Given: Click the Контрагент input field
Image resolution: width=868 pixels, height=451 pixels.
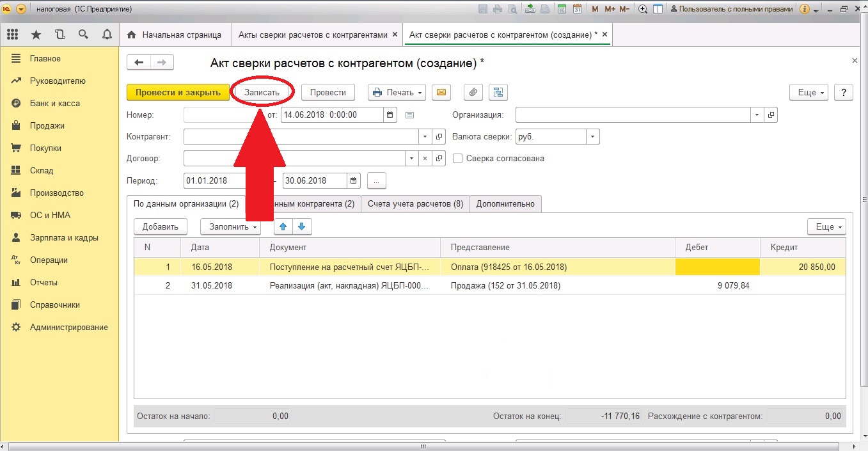Looking at the screenshot, I should coord(301,136).
